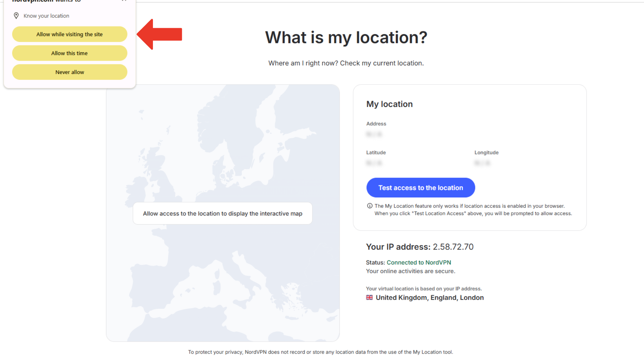
Task: Click the United Kingdom, England, London location text
Action: [x=429, y=297]
